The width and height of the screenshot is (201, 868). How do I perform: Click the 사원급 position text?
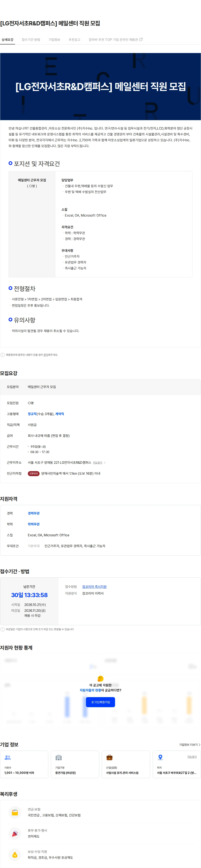[32, 425]
